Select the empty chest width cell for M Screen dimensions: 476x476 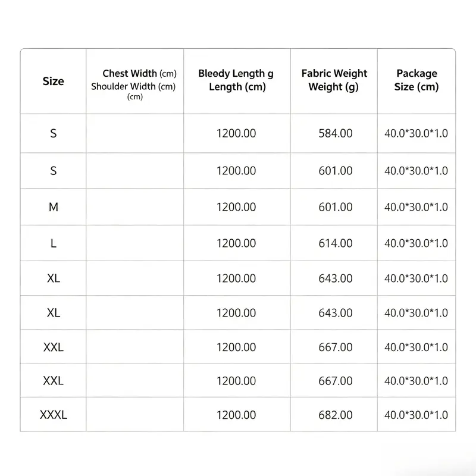tap(135, 207)
